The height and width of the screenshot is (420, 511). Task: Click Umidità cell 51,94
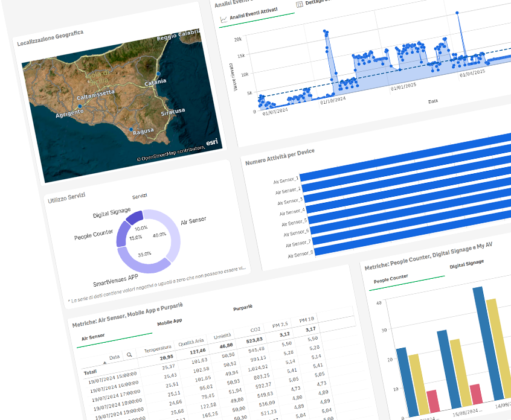236,390
